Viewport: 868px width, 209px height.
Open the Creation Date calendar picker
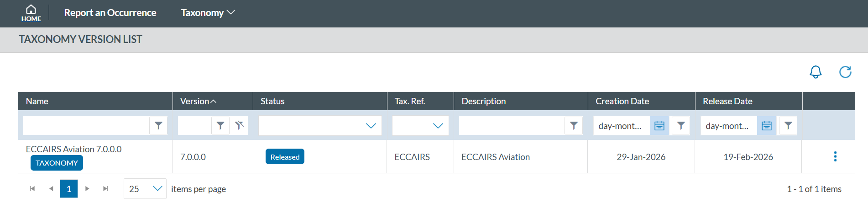coord(659,126)
